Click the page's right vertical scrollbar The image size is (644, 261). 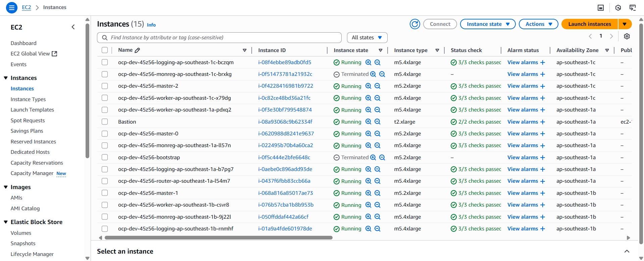click(x=641, y=134)
